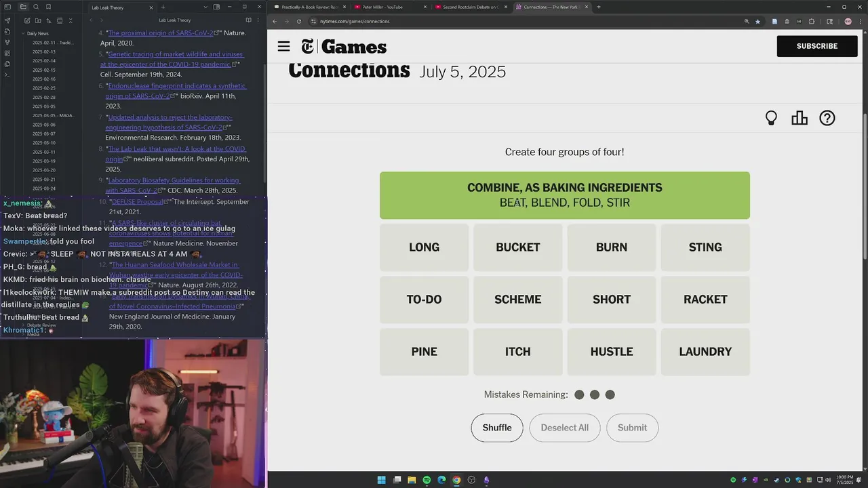Create new folder in Obsidian
Screen dimensions: 868x488
tap(38, 20)
